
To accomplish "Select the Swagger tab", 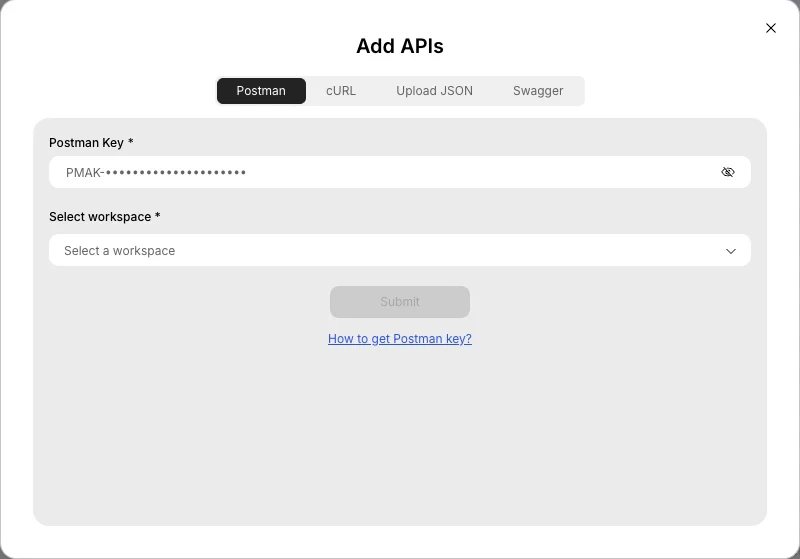I will (x=538, y=91).
